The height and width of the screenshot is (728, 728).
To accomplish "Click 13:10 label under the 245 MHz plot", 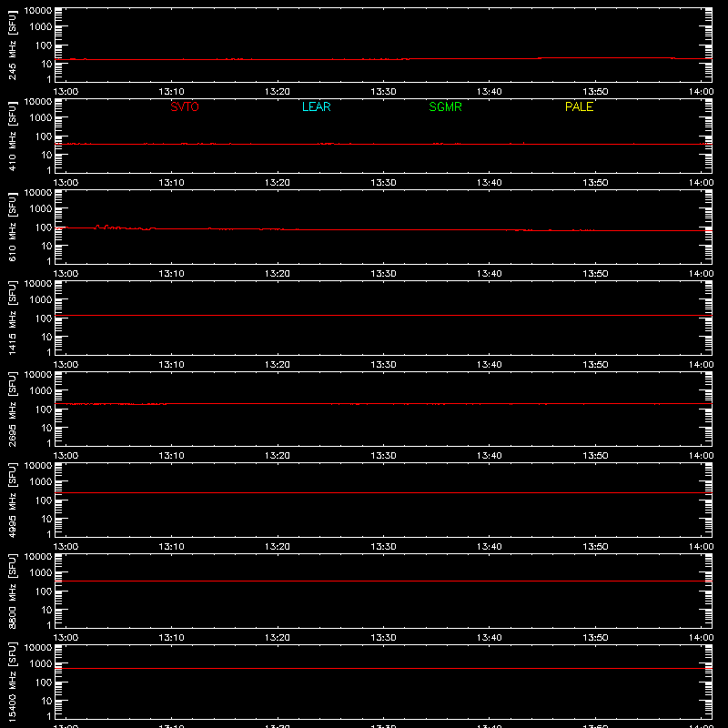I will [171, 92].
